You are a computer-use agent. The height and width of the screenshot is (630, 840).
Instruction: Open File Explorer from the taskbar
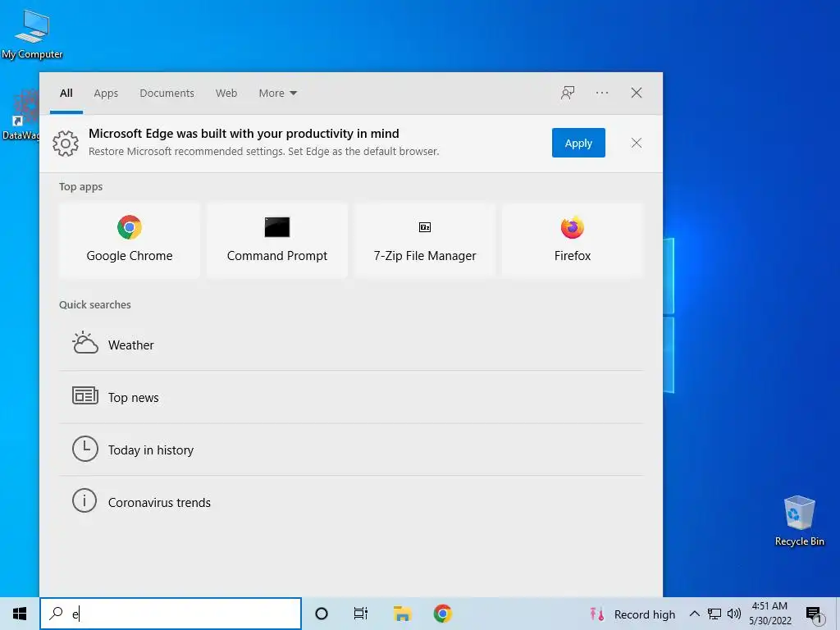(x=402, y=614)
